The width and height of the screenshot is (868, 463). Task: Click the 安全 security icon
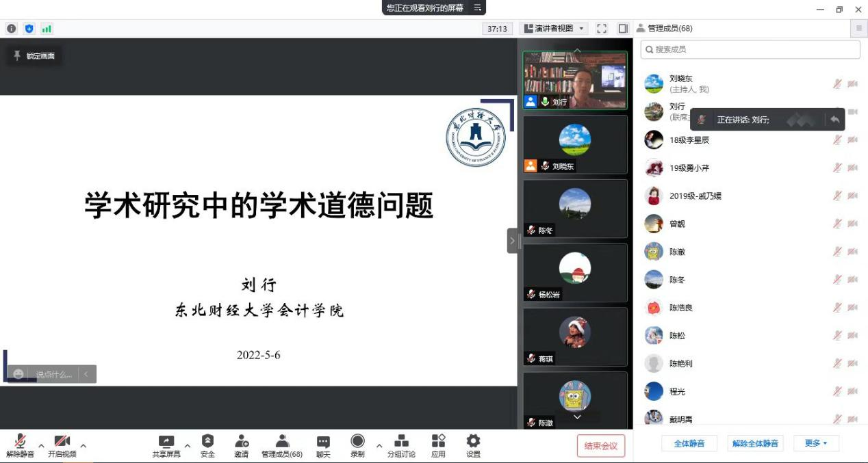click(207, 445)
